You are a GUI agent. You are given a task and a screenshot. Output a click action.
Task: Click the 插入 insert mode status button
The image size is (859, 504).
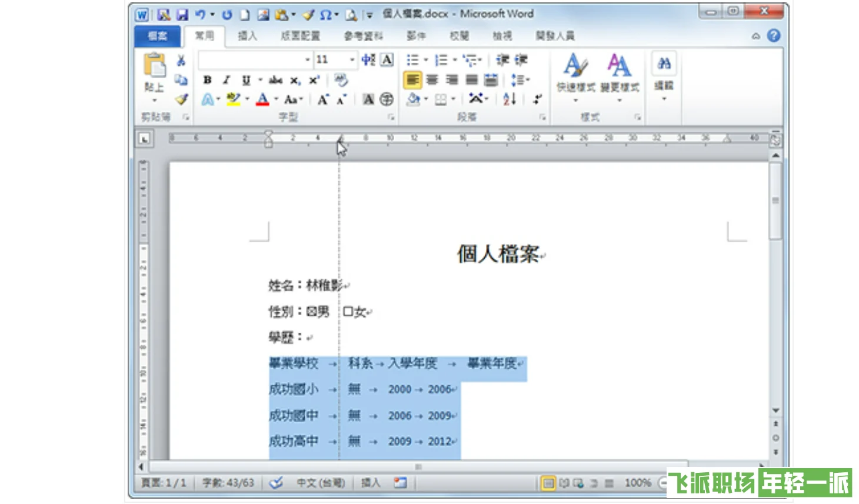(x=371, y=483)
